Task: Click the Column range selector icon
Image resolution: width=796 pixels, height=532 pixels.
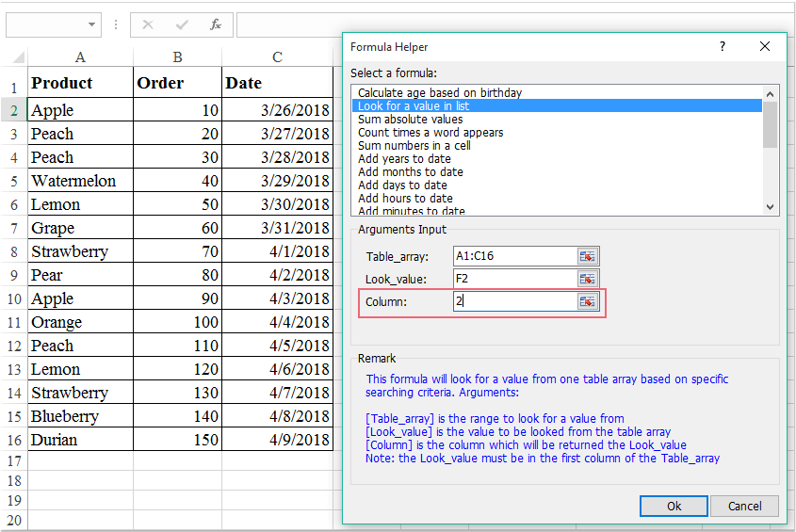Action: (x=588, y=301)
